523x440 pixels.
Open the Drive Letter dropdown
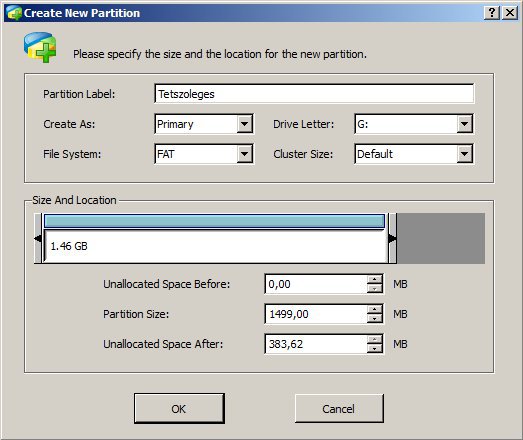465,124
